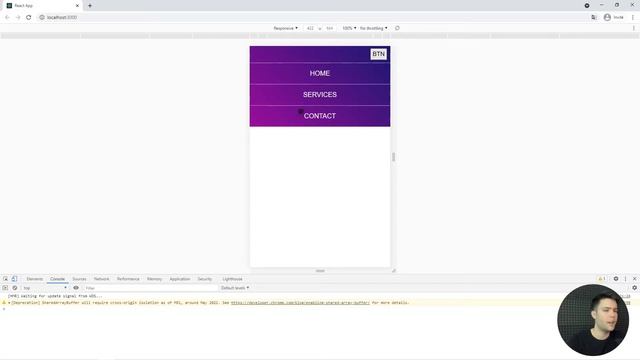Click the viewport right resize handle

(393, 157)
